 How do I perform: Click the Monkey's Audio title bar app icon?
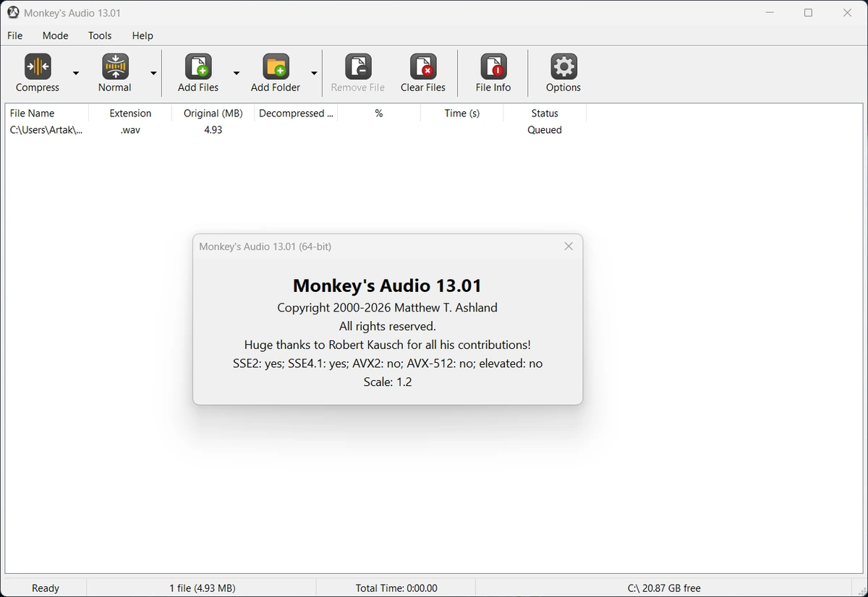click(x=13, y=12)
